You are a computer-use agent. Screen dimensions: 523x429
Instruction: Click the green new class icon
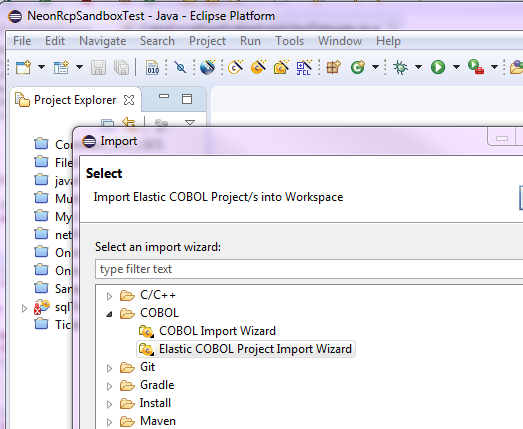(358, 67)
